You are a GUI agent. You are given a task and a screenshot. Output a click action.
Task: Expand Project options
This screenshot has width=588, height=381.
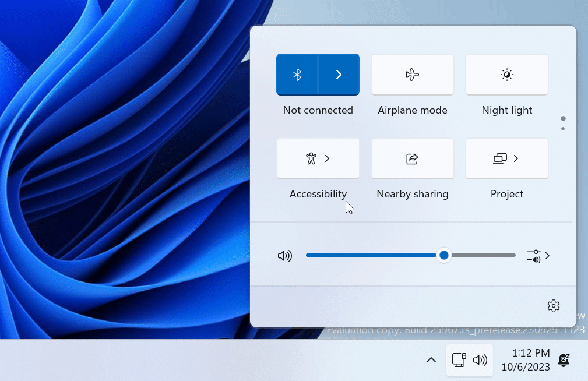click(x=516, y=158)
